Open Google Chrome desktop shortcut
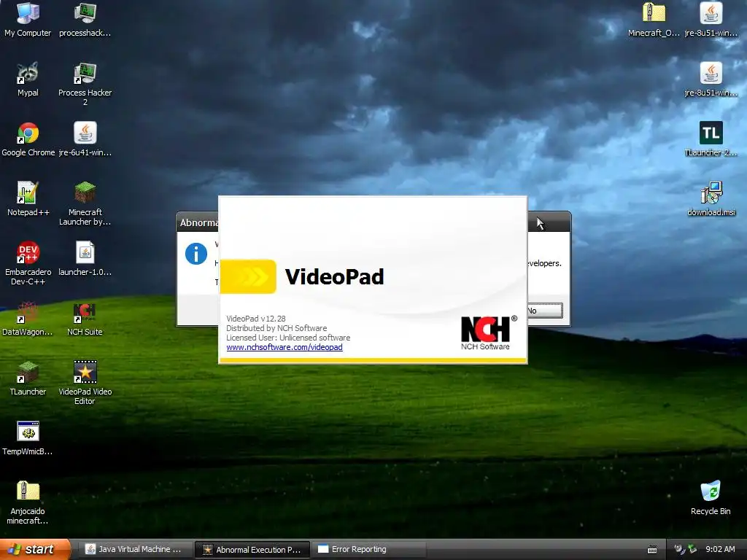Image resolution: width=747 pixels, height=560 pixels. tap(28, 139)
